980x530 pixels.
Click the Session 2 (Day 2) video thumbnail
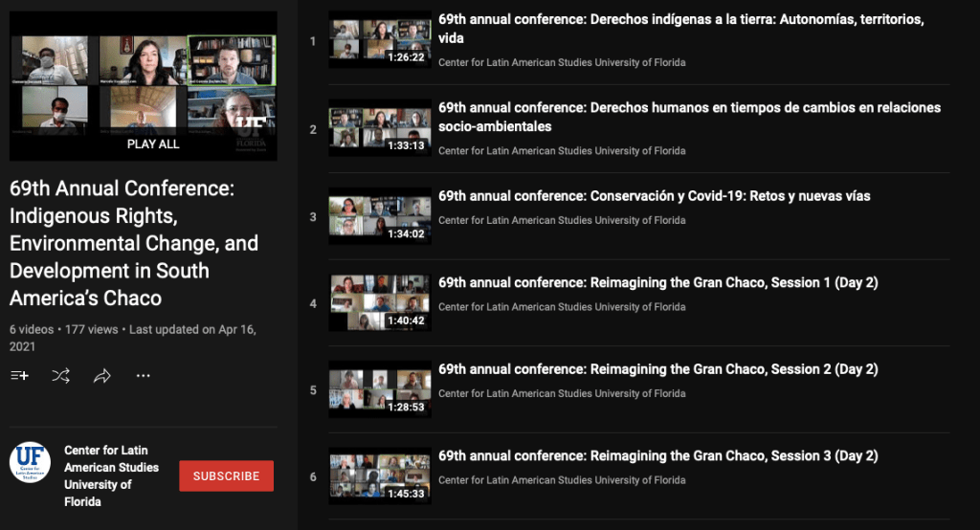click(x=379, y=389)
